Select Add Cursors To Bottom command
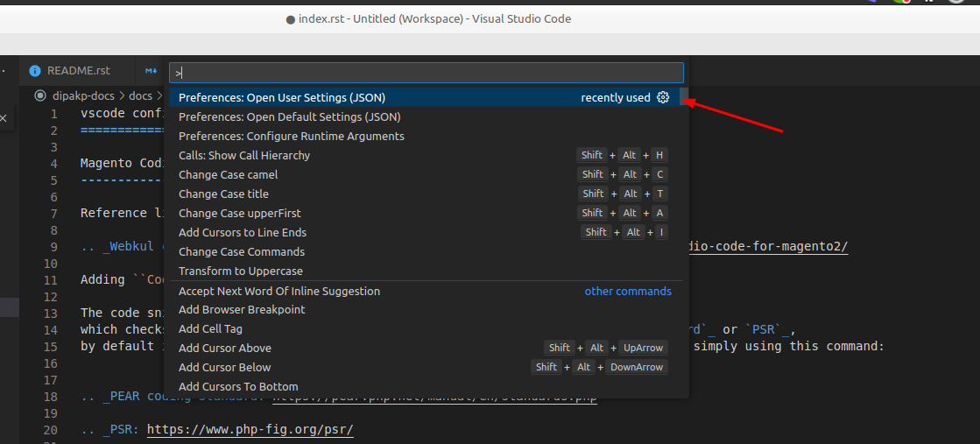 [x=425, y=386]
